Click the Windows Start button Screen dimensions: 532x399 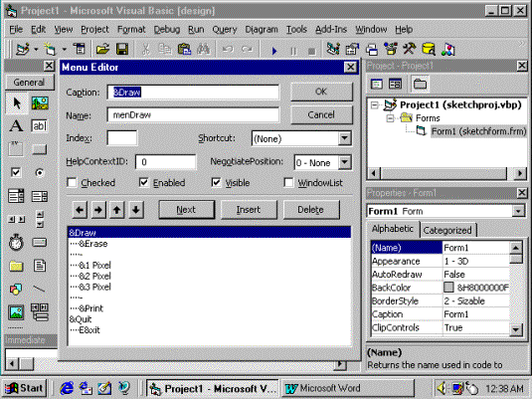24,388
